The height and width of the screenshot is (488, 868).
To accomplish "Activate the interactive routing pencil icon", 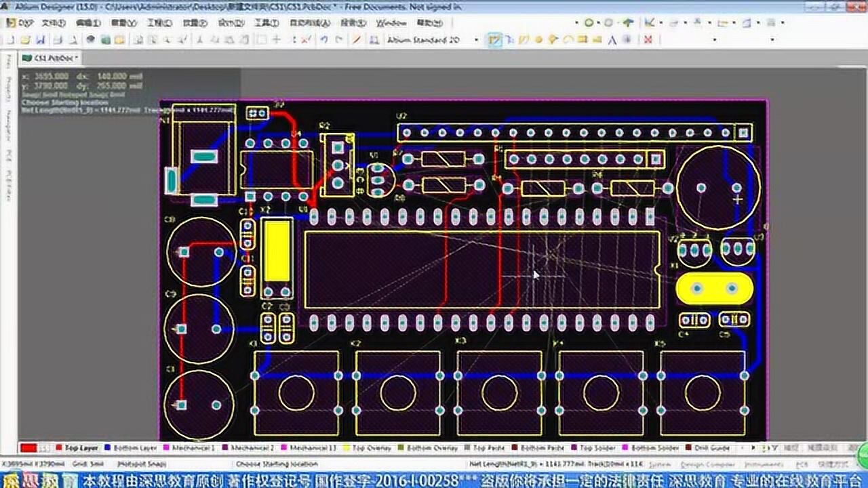I will click(x=495, y=39).
